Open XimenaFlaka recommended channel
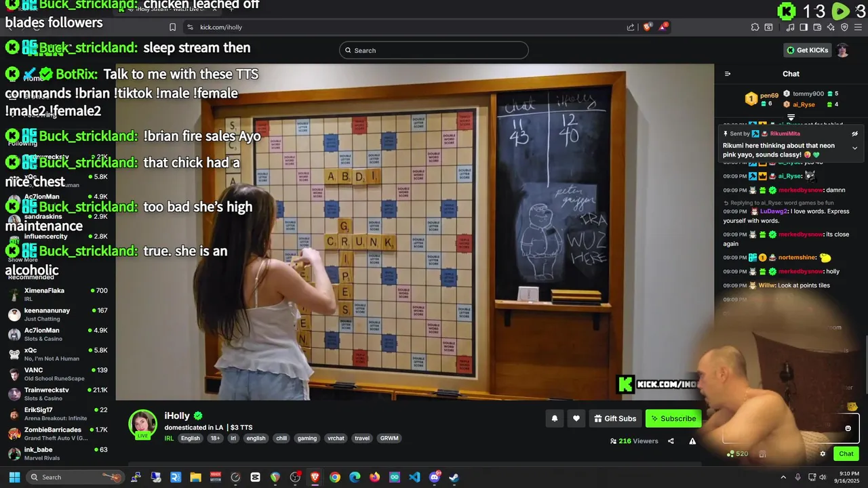The height and width of the screenshot is (488, 868). 58,294
